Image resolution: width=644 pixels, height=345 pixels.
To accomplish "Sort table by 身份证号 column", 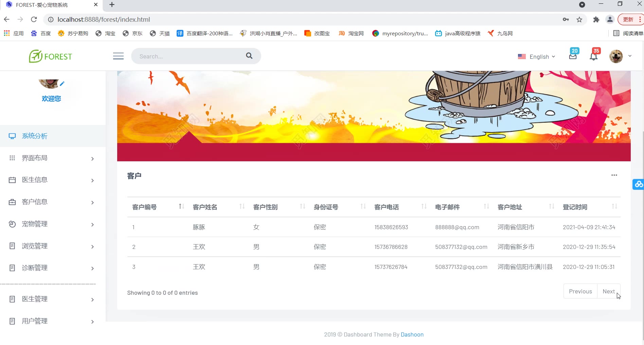I will coord(339,207).
